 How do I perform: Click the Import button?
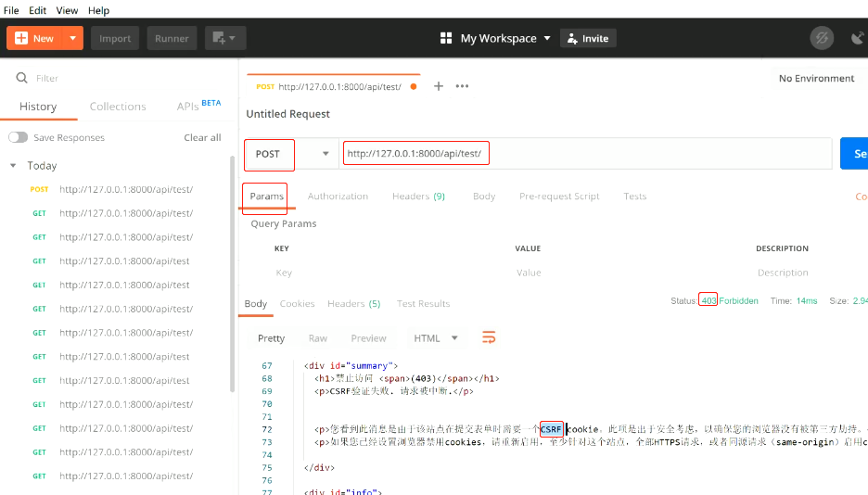115,38
